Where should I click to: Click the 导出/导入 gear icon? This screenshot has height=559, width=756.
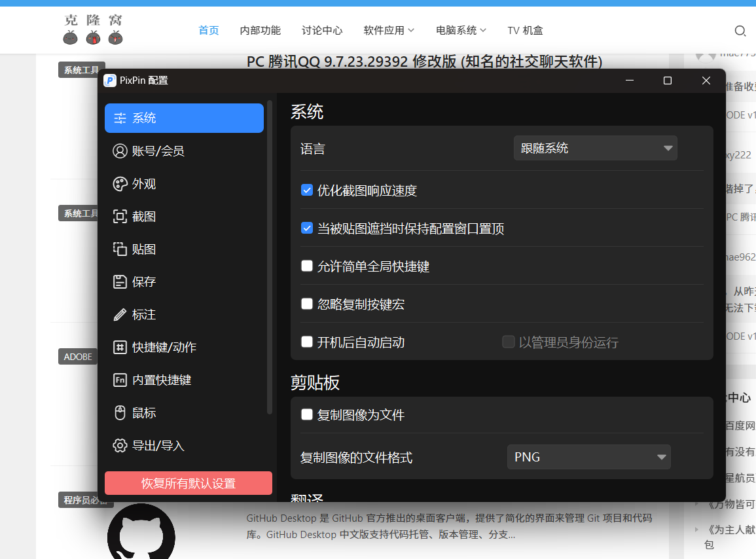pyautogui.click(x=120, y=446)
